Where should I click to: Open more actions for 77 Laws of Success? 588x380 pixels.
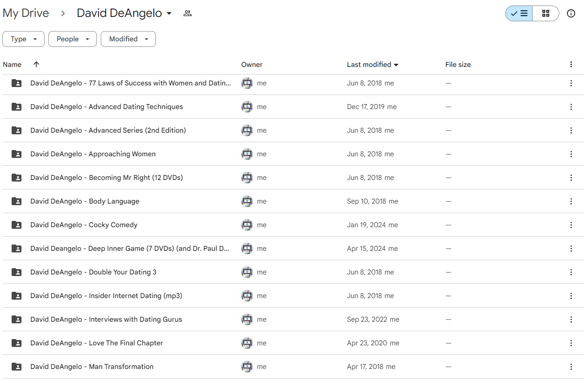571,83
